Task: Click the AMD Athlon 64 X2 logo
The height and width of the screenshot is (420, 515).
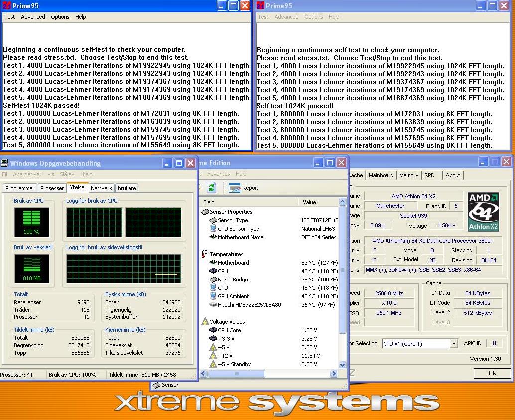Action: (x=483, y=212)
